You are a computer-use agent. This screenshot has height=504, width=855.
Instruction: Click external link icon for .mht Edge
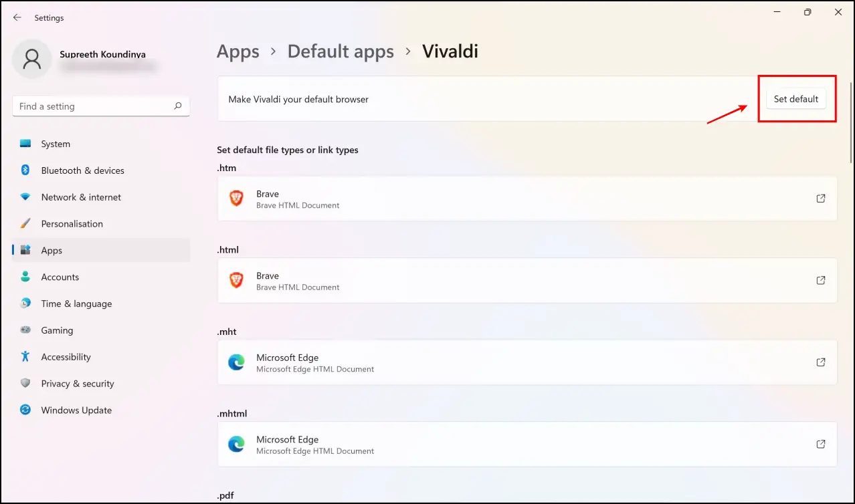click(821, 362)
